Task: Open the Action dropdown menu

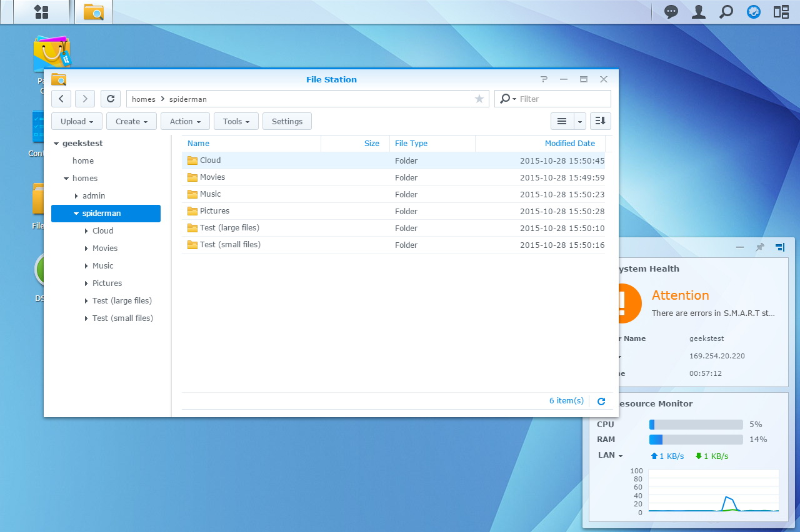Action: click(185, 121)
